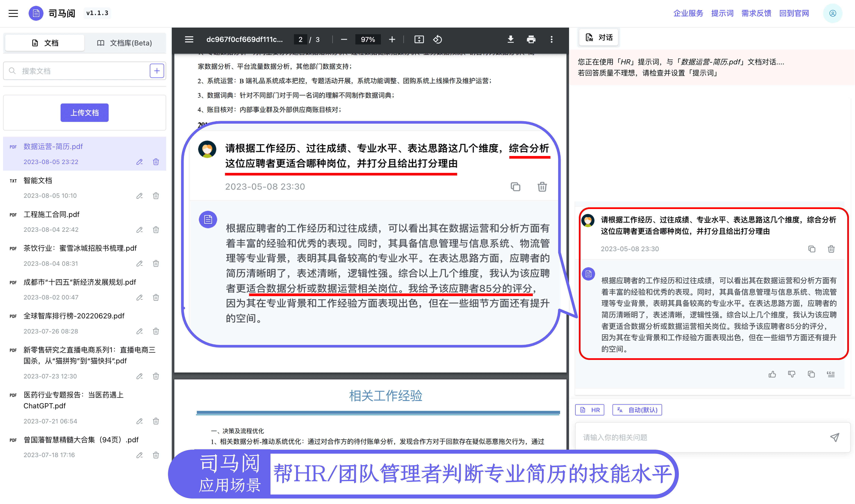Rotate the PDF page counterclockwise

click(x=438, y=39)
